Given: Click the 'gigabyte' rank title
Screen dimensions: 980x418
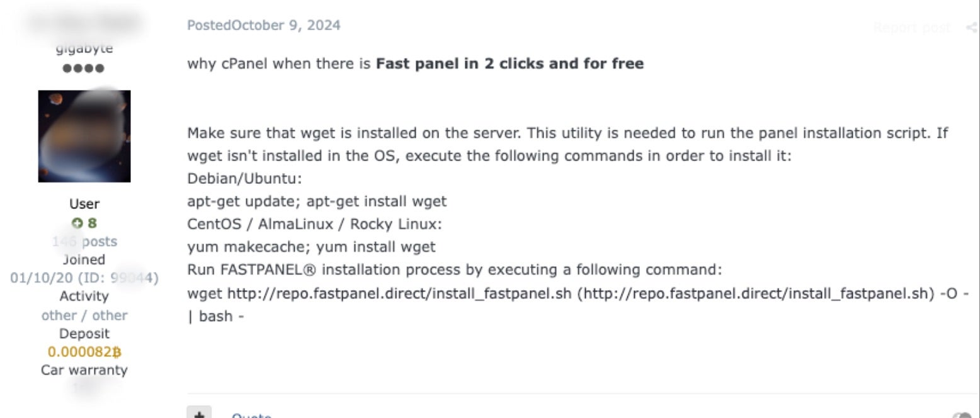Looking at the screenshot, I should [x=84, y=48].
